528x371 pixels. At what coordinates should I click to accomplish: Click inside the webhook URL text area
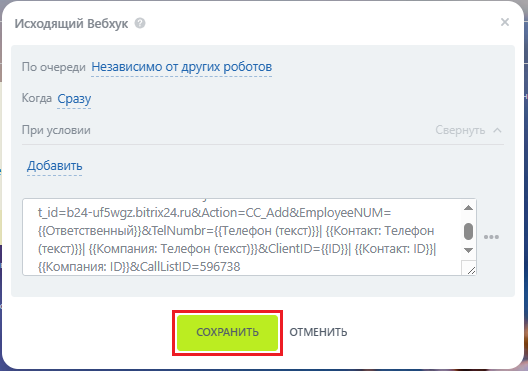pos(242,237)
